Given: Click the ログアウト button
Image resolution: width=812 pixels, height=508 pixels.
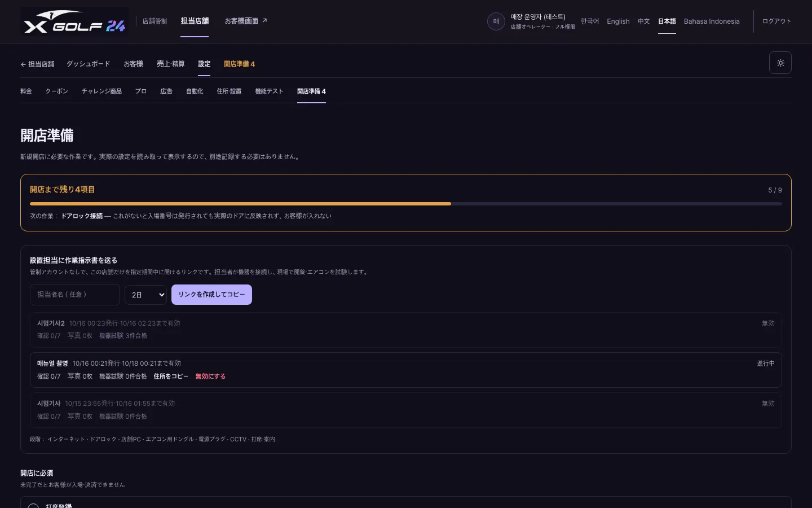Looking at the screenshot, I should pyautogui.click(x=776, y=21).
